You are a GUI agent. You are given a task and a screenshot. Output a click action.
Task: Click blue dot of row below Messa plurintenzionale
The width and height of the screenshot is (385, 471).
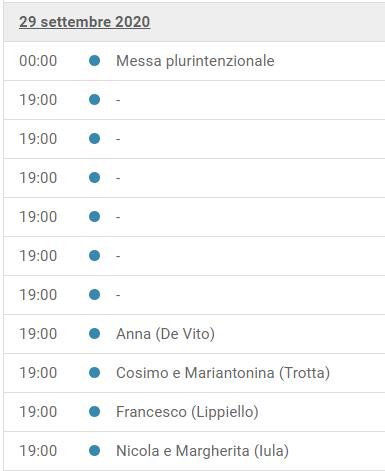click(x=95, y=100)
